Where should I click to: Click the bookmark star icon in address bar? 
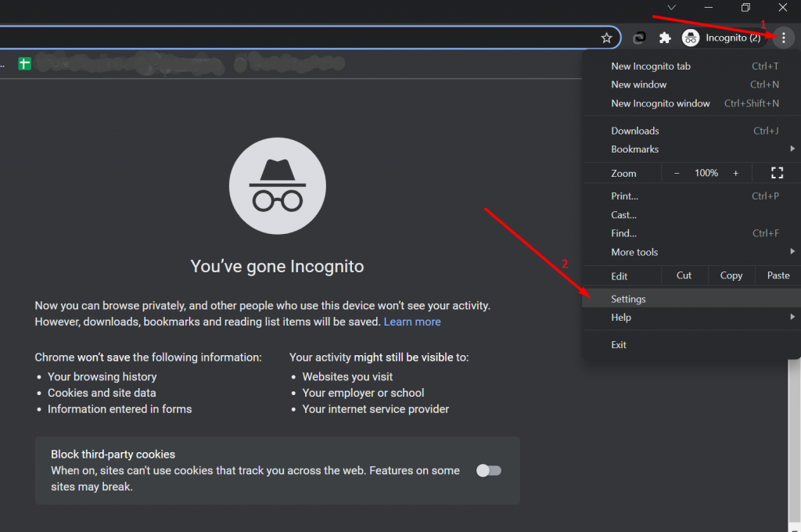(x=606, y=38)
